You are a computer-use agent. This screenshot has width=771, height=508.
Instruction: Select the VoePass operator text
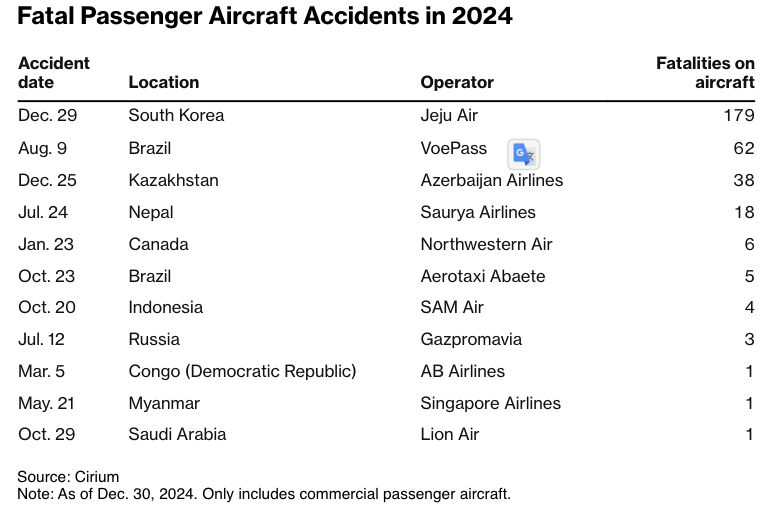click(454, 148)
